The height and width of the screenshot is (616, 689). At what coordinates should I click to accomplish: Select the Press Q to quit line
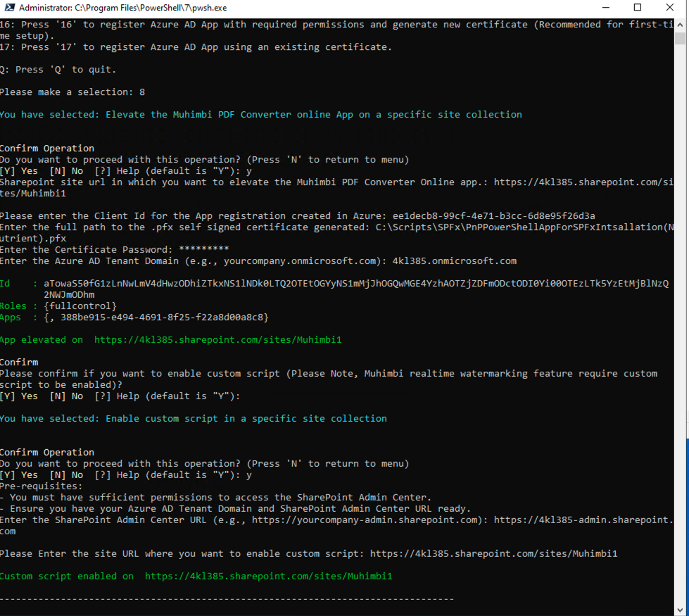60,69
